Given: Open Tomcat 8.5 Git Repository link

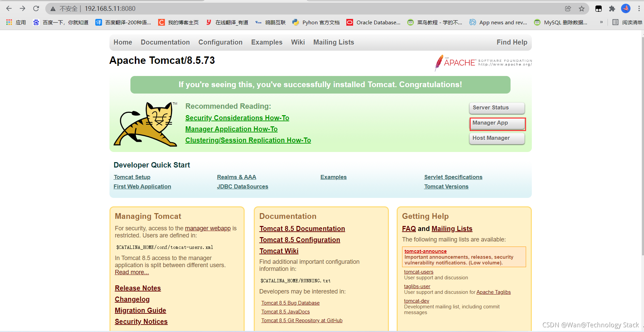Looking at the screenshot, I should pos(302,321).
